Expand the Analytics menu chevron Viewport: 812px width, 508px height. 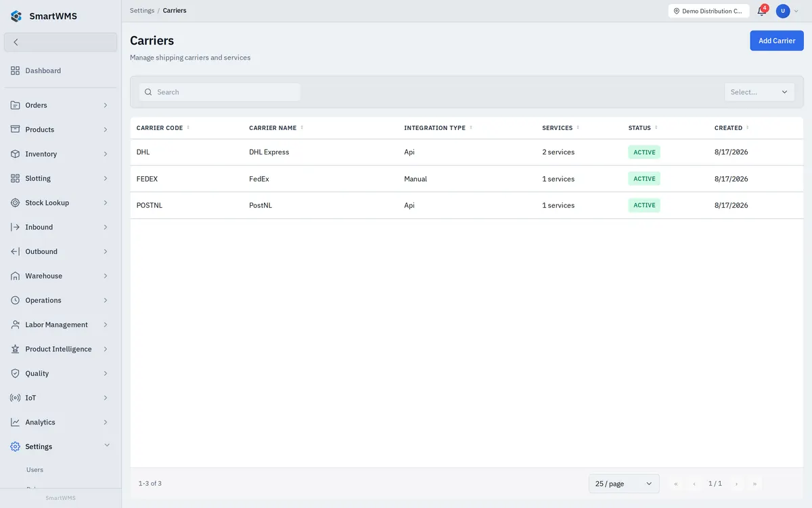(x=106, y=422)
